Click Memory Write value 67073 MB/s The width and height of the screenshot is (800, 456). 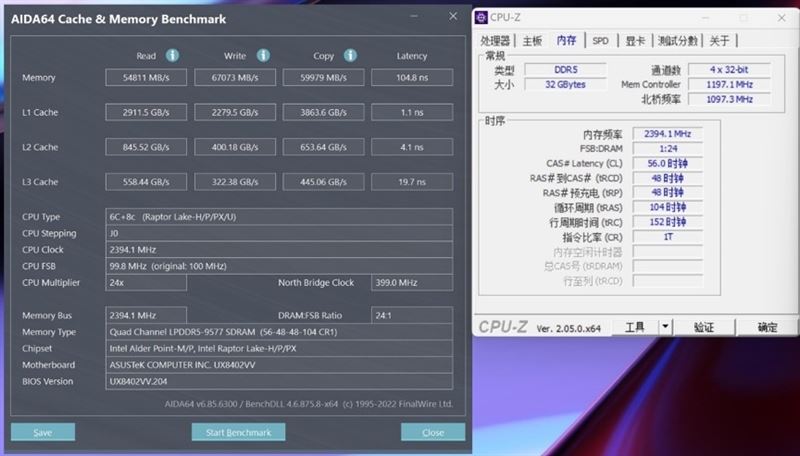[x=235, y=78]
